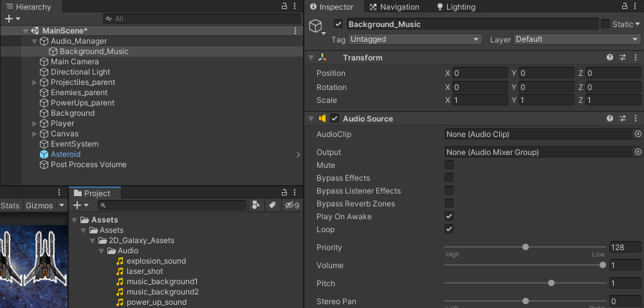The image size is (644, 308).
Task: Open the Project tab
Action: (x=95, y=193)
